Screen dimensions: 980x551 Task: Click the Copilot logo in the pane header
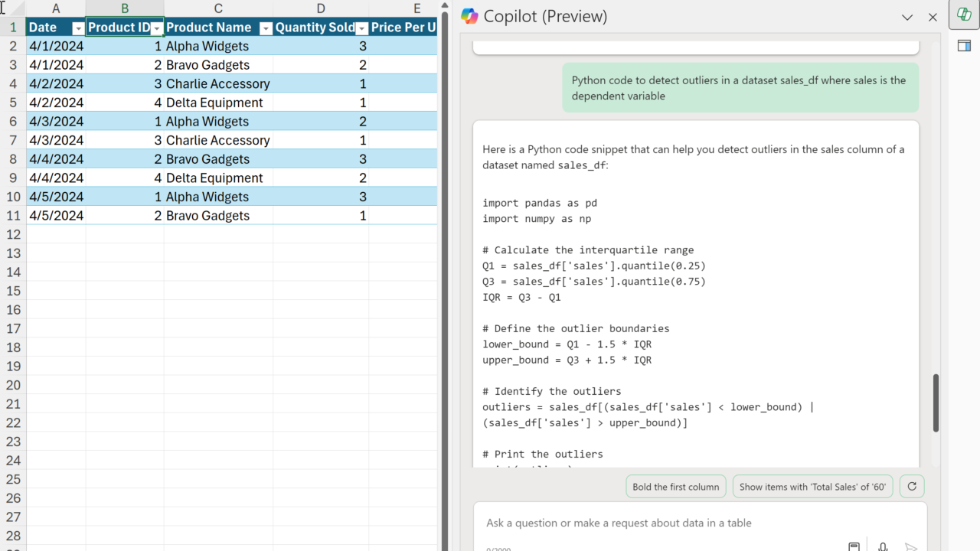(x=469, y=16)
